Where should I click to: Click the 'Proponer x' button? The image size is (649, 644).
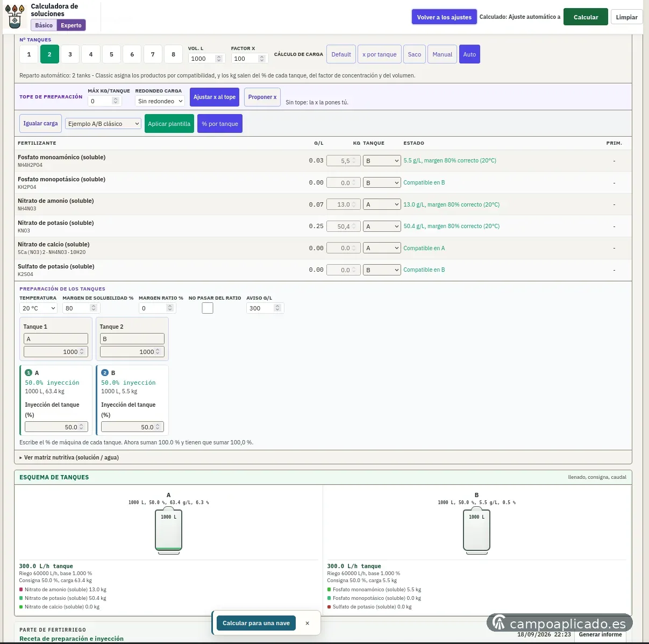click(x=262, y=97)
